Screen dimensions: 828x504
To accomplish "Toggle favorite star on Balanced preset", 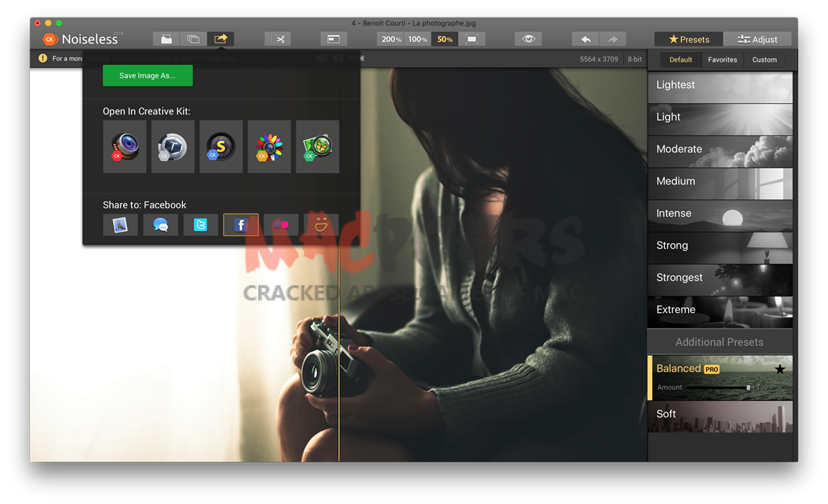I will 780,369.
